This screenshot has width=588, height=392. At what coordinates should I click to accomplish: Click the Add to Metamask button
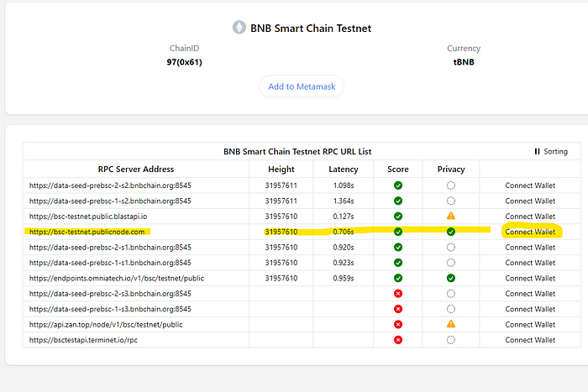[x=302, y=86]
